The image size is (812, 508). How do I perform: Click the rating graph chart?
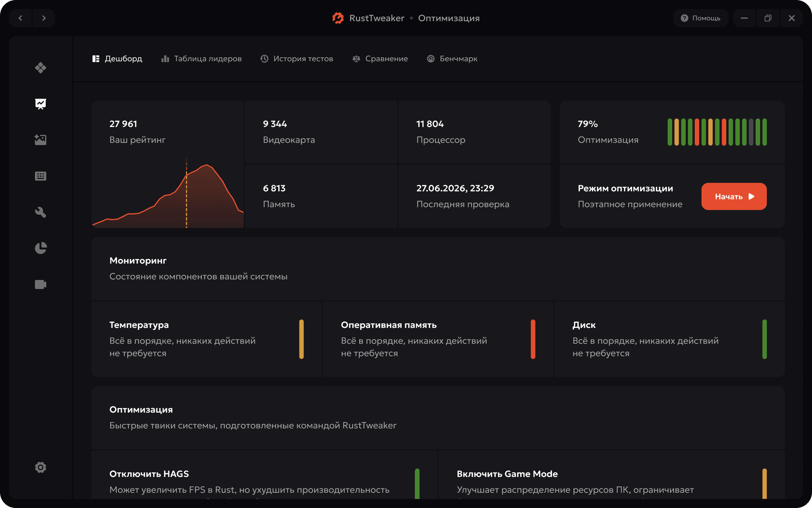click(168, 193)
